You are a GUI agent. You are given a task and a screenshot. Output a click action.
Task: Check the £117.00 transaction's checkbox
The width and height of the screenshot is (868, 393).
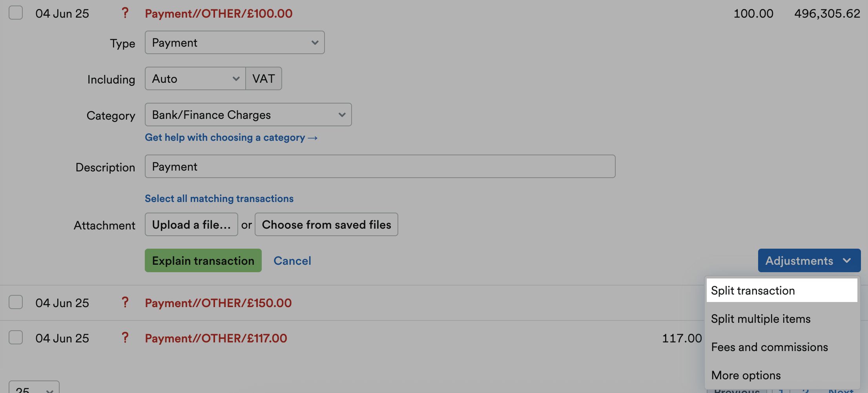(15, 337)
